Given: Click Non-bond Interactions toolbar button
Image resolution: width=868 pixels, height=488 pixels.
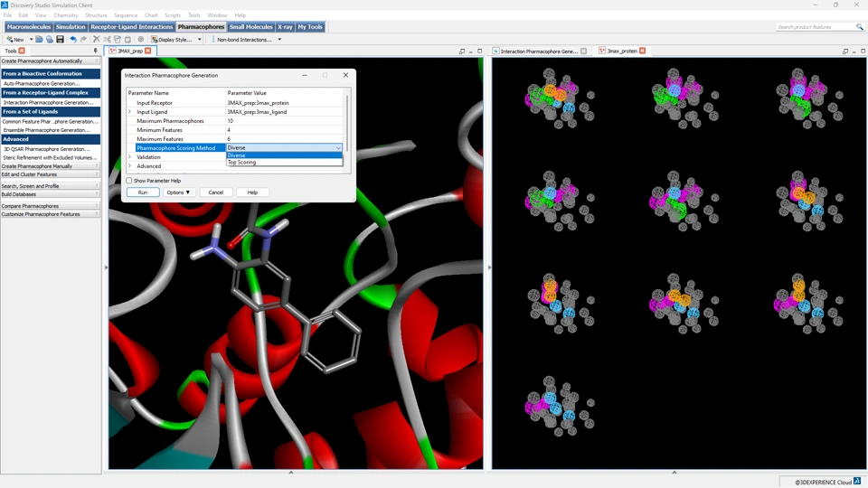Looking at the screenshot, I should coord(243,39).
